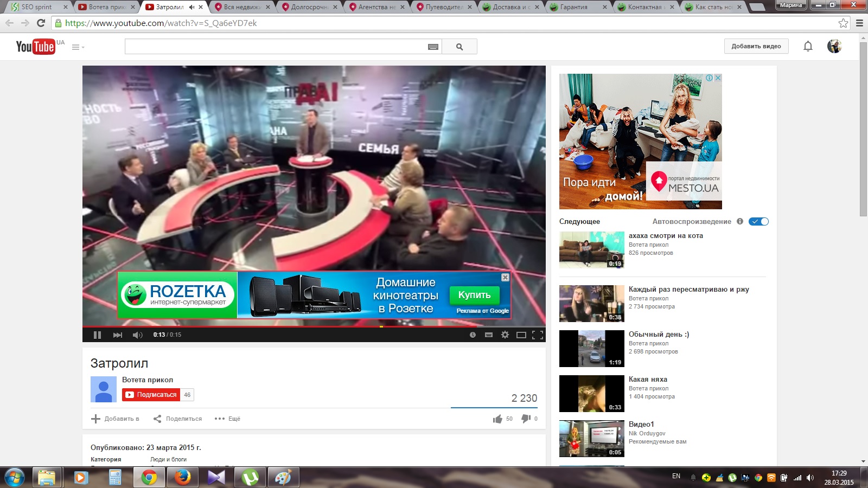This screenshot has width=868, height=488.
Task: Open the account avatar menu
Action: tap(834, 47)
